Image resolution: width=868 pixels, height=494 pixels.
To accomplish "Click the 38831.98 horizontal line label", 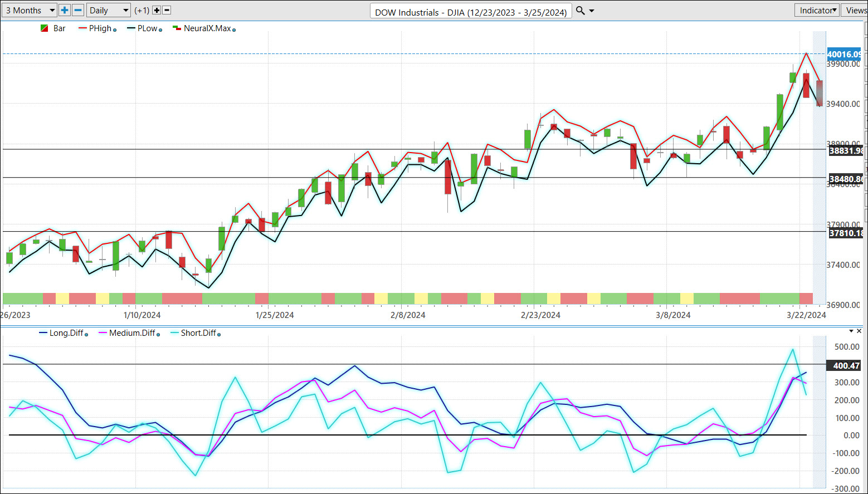I will coord(846,150).
